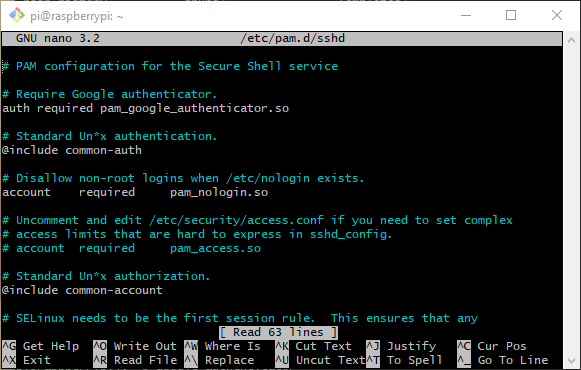
Task: Click the 'Uncomment and edit /etc/security/access.conf' line
Action: [258, 220]
